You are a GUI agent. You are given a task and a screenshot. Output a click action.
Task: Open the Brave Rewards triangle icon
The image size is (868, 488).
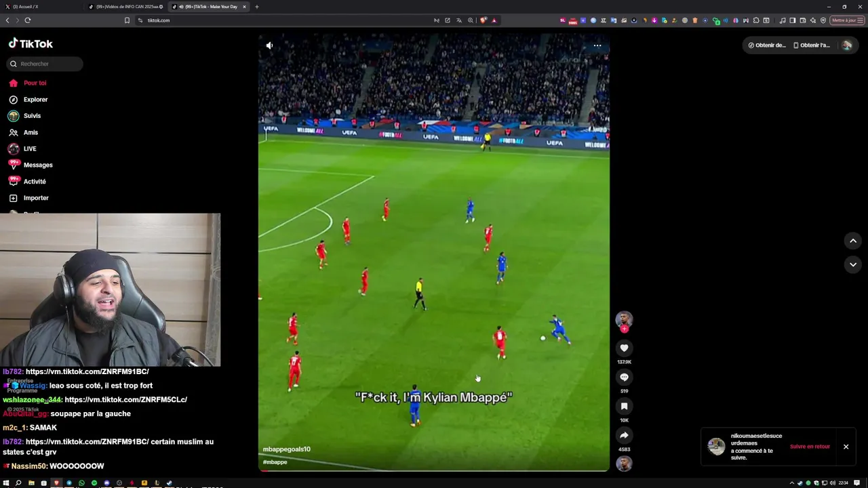(x=494, y=20)
